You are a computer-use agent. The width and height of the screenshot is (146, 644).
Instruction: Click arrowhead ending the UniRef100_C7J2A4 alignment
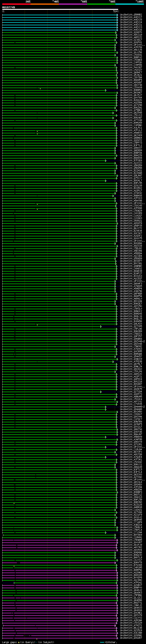click(x=106, y=533)
